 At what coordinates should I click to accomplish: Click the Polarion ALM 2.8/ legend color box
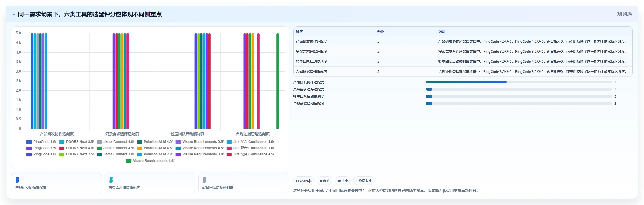[139, 154]
